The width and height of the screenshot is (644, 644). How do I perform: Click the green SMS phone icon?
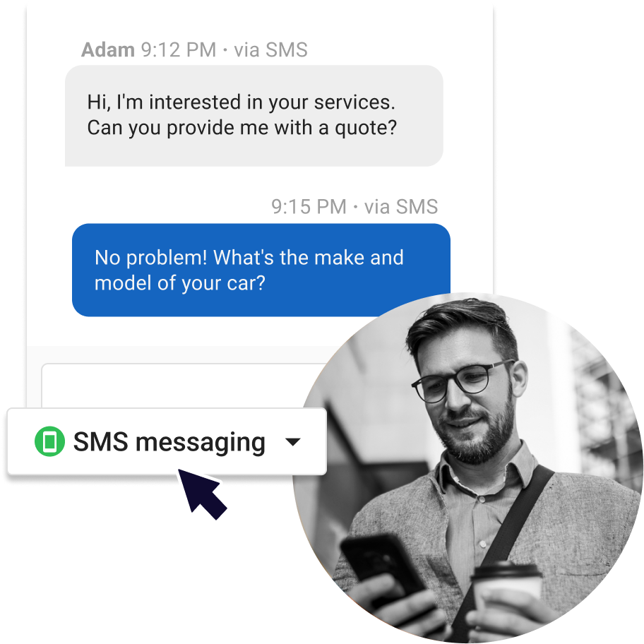49,441
